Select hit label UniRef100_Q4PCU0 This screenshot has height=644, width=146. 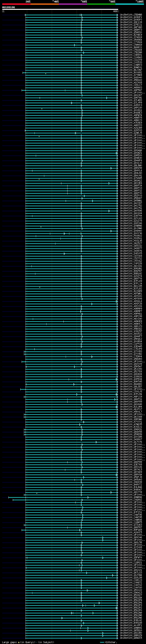(x=131, y=108)
